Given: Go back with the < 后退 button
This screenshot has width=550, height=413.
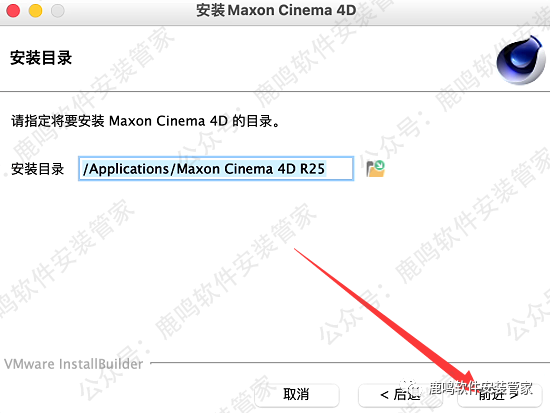Looking at the screenshot, I should [x=400, y=395].
